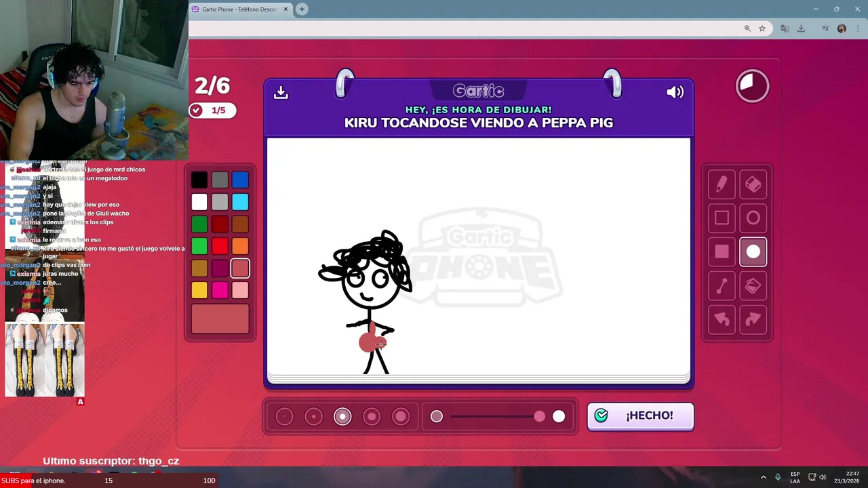Select the eraser tool
868x488 pixels.
753,184
